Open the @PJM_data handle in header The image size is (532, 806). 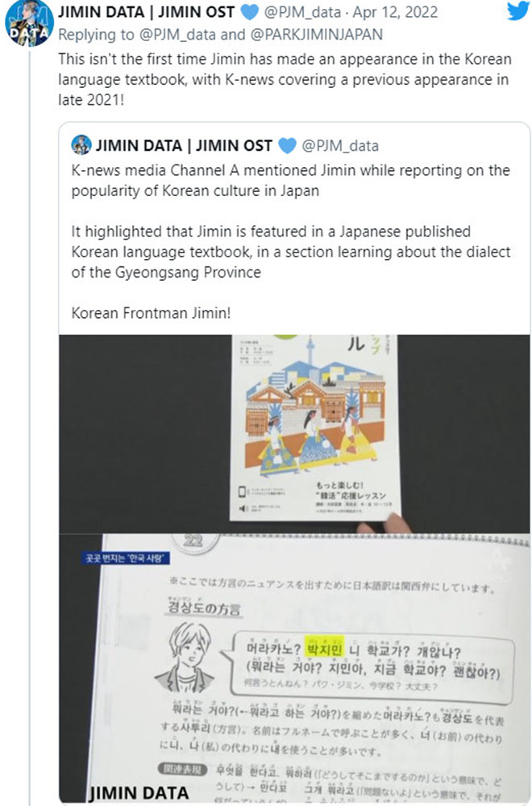tap(302, 12)
